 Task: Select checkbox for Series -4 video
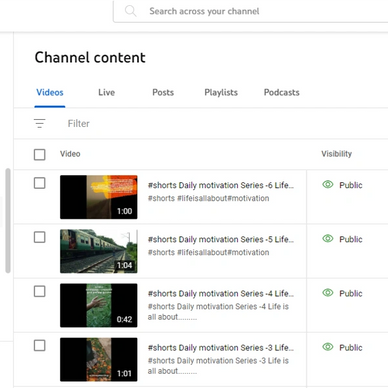(x=40, y=291)
